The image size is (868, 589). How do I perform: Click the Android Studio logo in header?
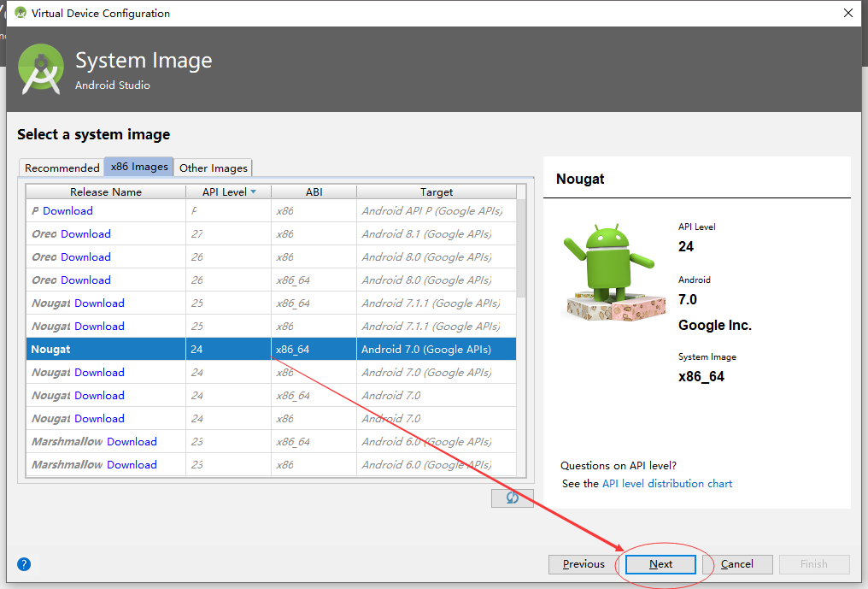[40, 68]
